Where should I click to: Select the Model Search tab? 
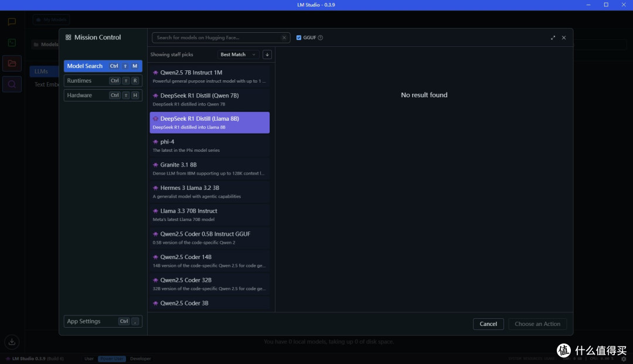(x=103, y=66)
